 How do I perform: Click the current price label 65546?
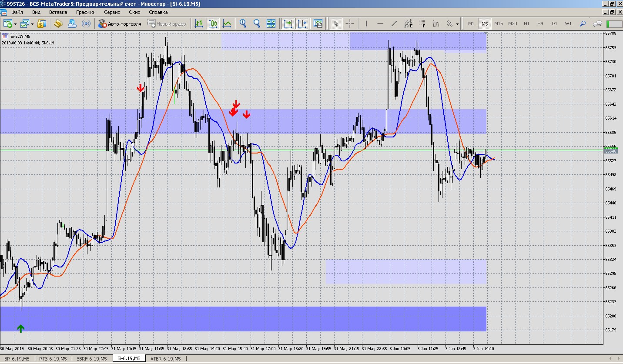pyautogui.click(x=611, y=151)
